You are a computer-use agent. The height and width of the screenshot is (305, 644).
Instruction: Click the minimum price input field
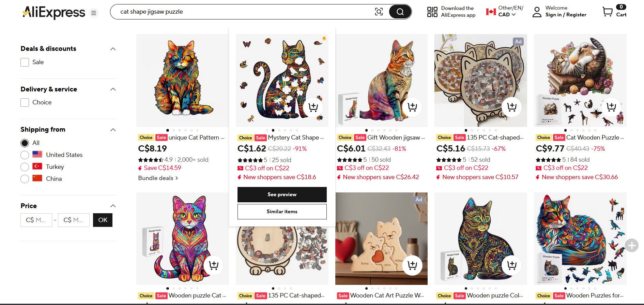[x=36, y=220]
